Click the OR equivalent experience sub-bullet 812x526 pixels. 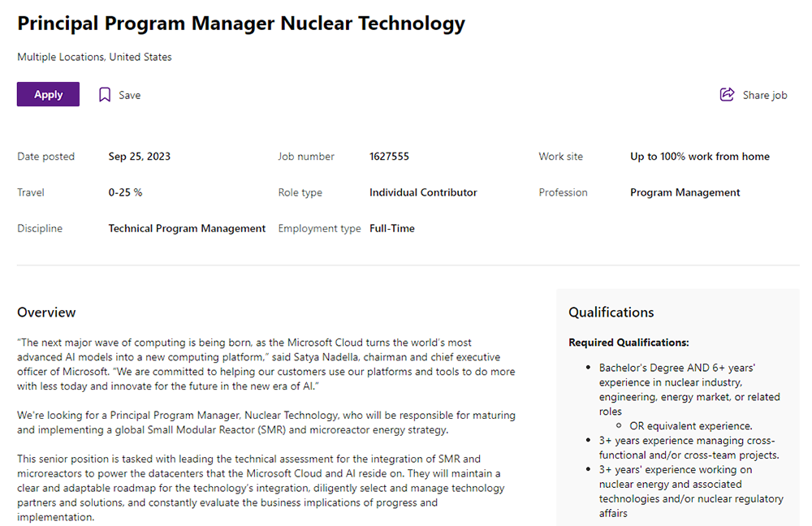[x=691, y=426]
